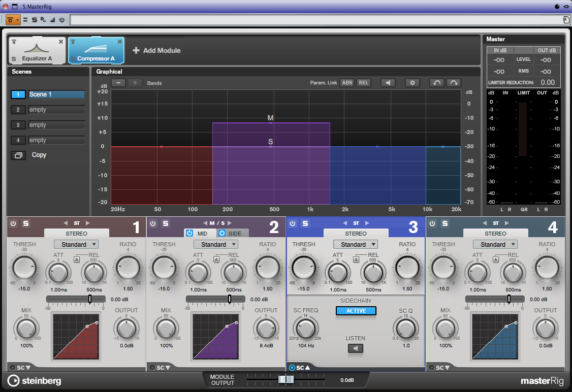Click the speaker icon above the EQ graph
The height and width of the screenshot is (392, 572).
point(388,83)
